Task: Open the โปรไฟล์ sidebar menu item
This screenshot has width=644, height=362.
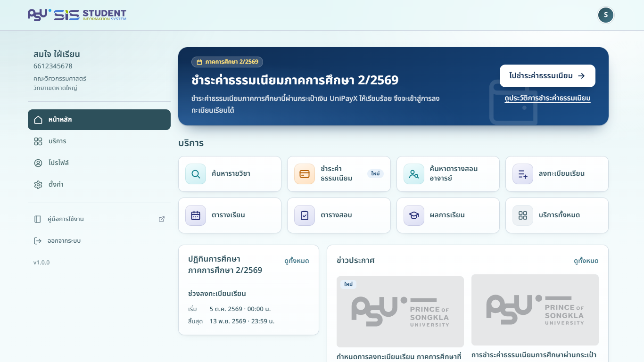Action: pos(99,163)
